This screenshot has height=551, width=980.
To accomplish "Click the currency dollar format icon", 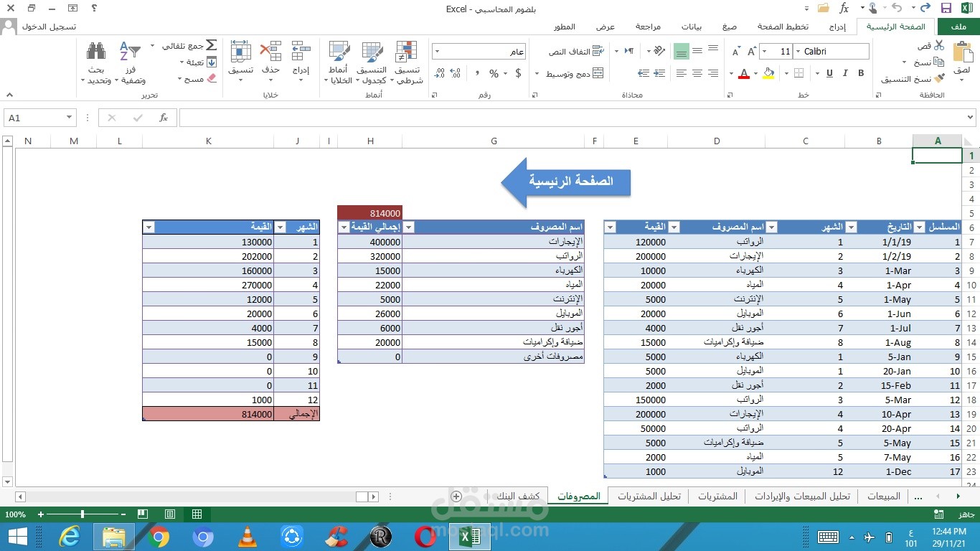I will (519, 73).
